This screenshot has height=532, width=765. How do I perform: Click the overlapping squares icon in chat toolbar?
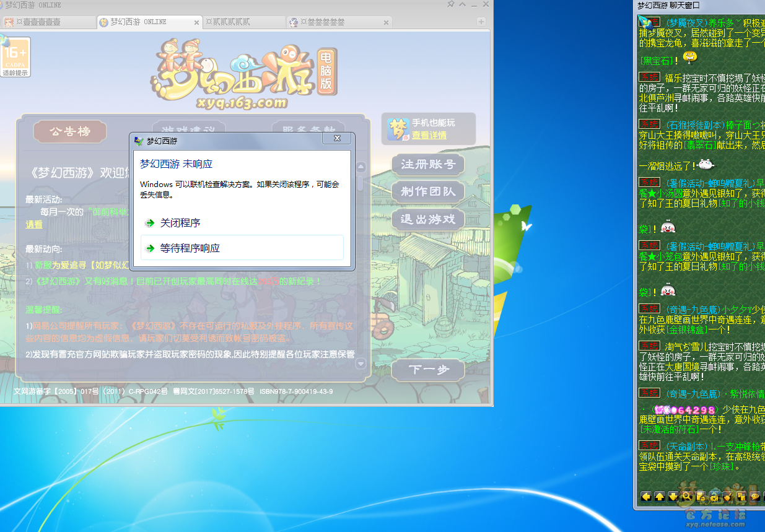(x=741, y=496)
